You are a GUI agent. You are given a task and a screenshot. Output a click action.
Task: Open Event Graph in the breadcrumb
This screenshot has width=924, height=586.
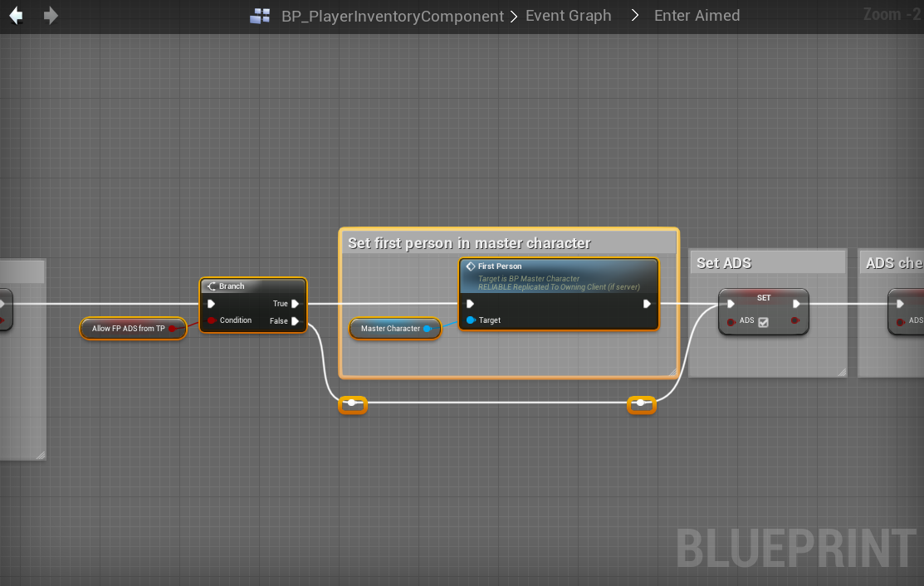tap(568, 15)
